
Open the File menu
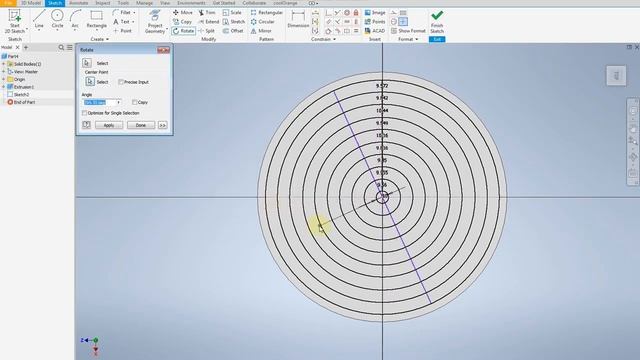tap(8, 3)
